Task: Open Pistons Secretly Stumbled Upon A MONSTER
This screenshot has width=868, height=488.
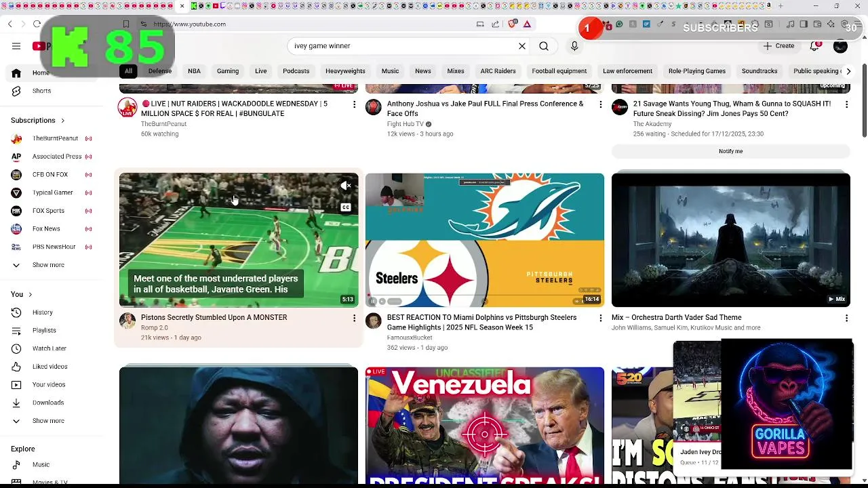Action: pos(214,317)
